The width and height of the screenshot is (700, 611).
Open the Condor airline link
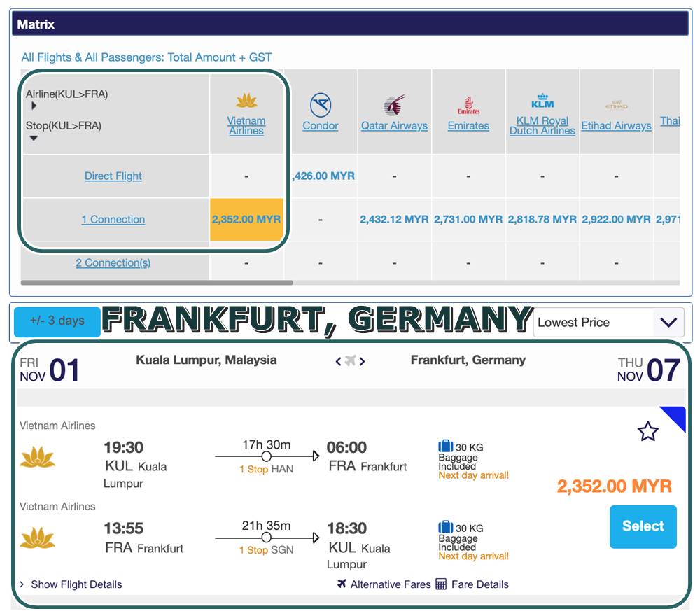pyautogui.click(x=321, y=126)
